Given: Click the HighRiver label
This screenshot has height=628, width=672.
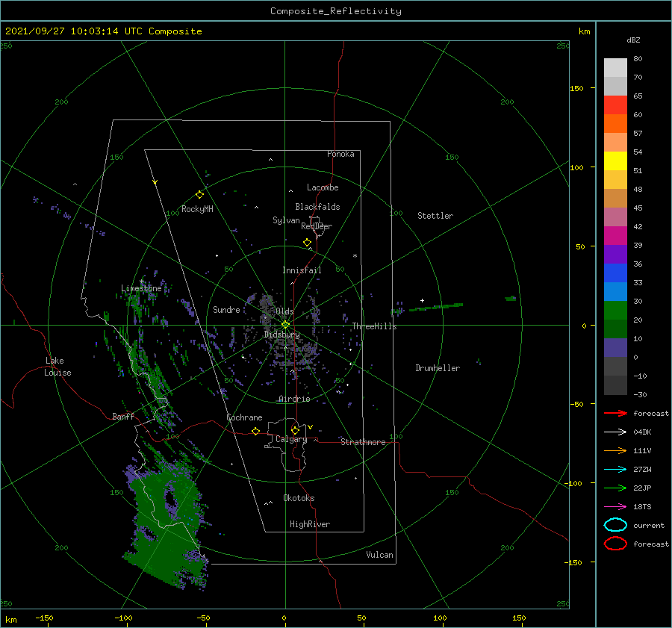Looking at the screenshot, I should (x=310, y=524).
